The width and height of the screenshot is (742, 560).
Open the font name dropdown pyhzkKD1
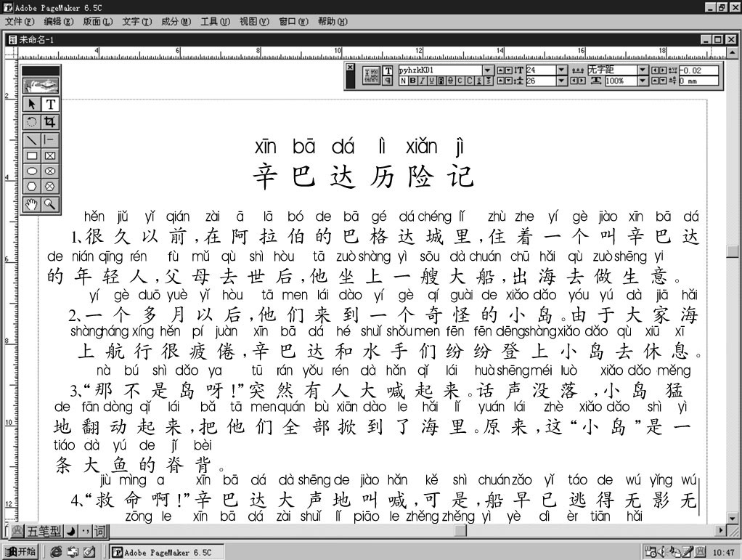(489, 70)
